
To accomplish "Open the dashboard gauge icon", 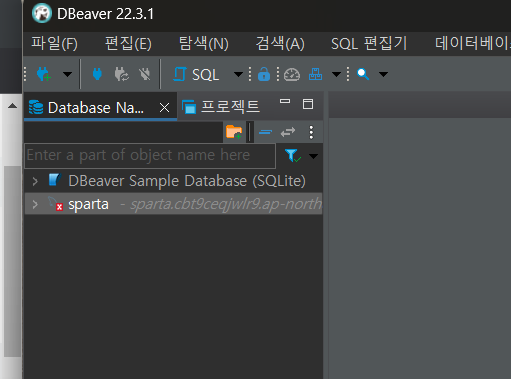I will point(292,74).
